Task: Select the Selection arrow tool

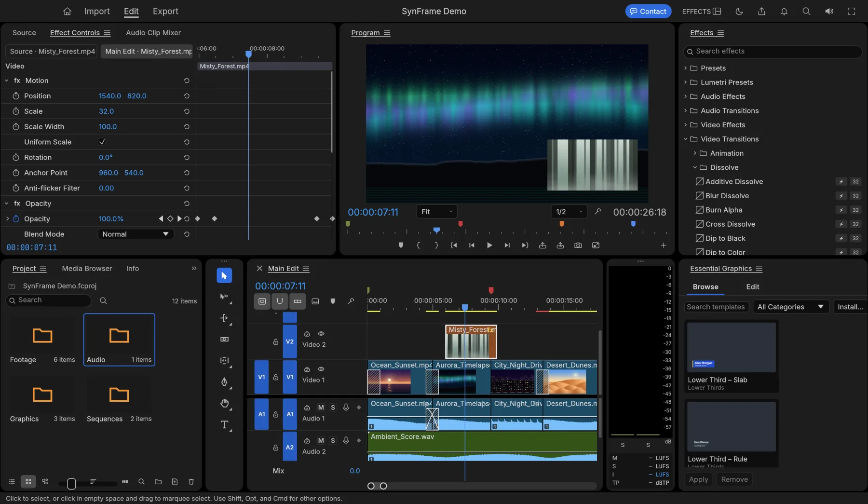Action: [224, 275]
